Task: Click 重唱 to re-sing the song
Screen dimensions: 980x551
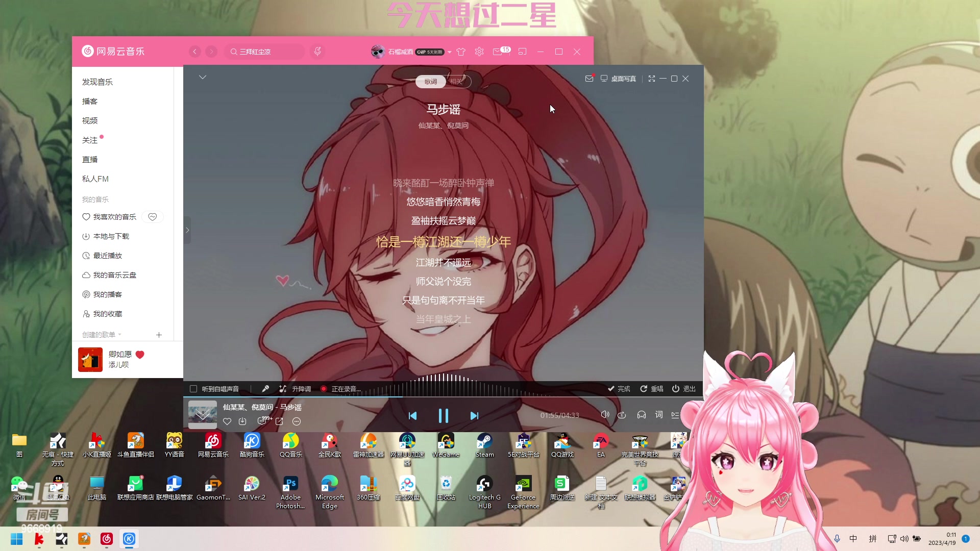Action: coord(652,389)
